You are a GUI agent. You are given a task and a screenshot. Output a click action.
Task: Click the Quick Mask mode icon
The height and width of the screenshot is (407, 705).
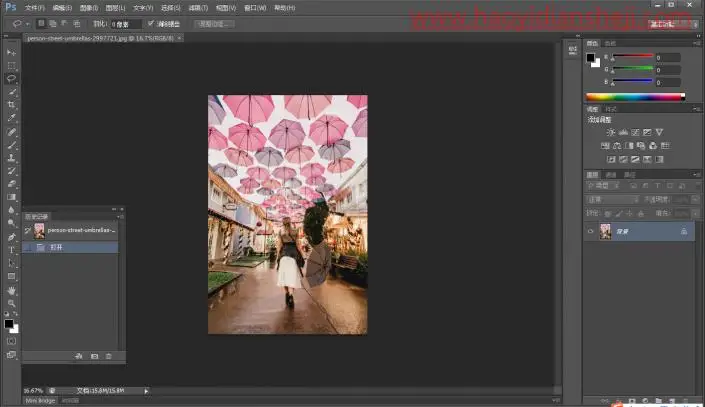tap(11, 341)
